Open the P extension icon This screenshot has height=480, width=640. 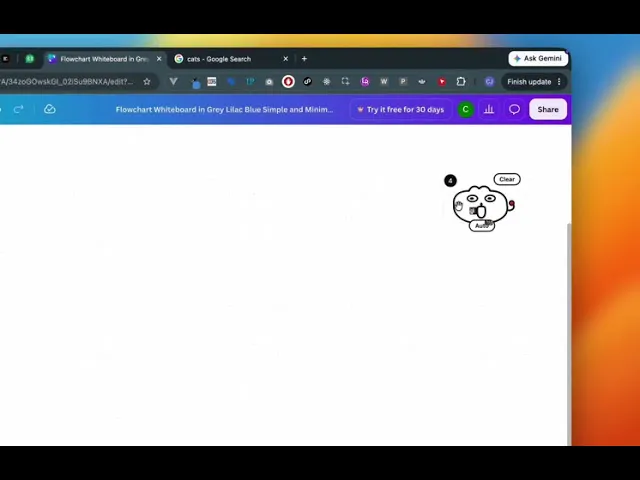pos(403,82)
